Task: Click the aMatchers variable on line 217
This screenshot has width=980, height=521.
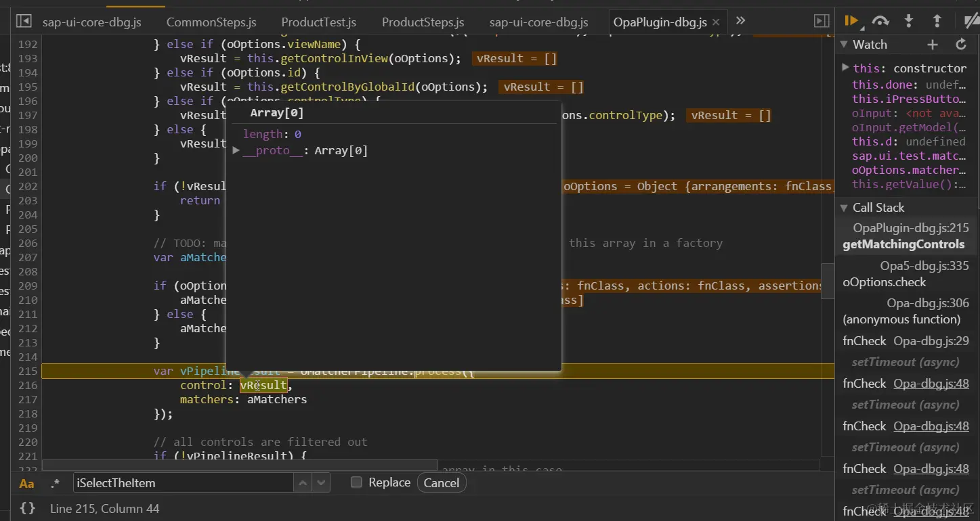Action: [277, 399]
